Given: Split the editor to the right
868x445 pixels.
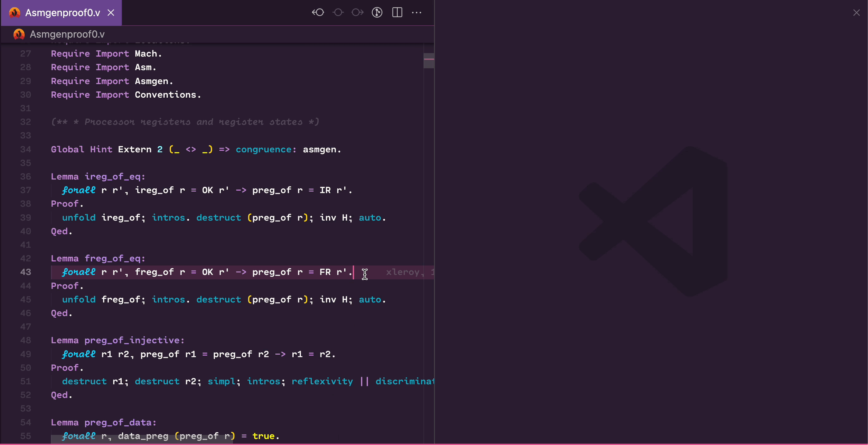Looking at the screenshot, I should (397, 12).
